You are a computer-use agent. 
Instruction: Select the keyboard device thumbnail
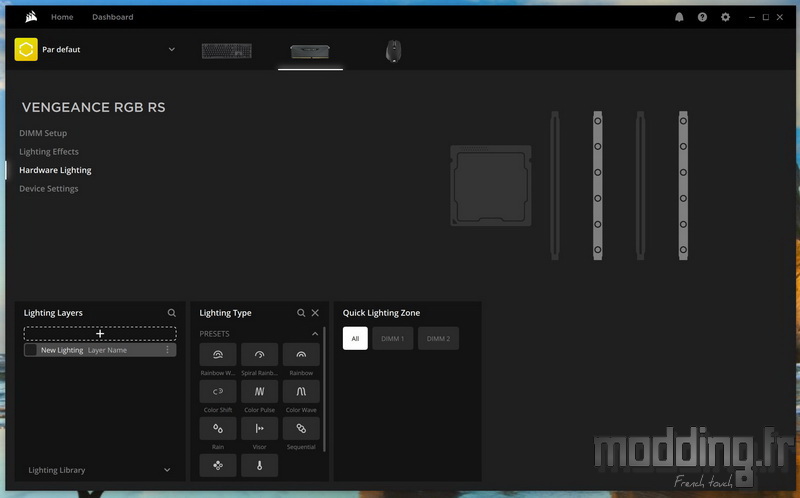[x=227, y=51]
